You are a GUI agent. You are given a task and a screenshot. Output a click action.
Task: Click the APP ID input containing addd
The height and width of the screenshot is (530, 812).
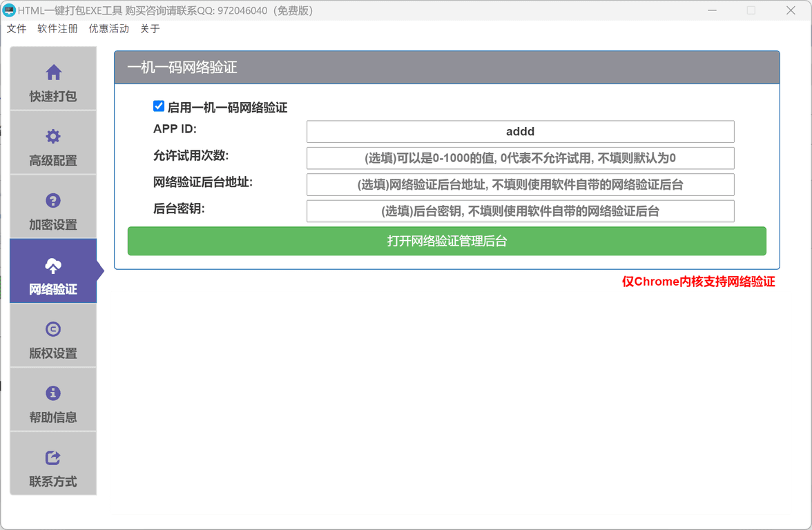(520, 131)
